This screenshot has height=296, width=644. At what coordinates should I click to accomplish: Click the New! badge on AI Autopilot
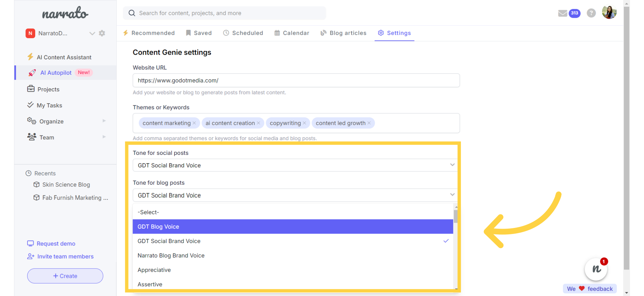coord(84,72)
